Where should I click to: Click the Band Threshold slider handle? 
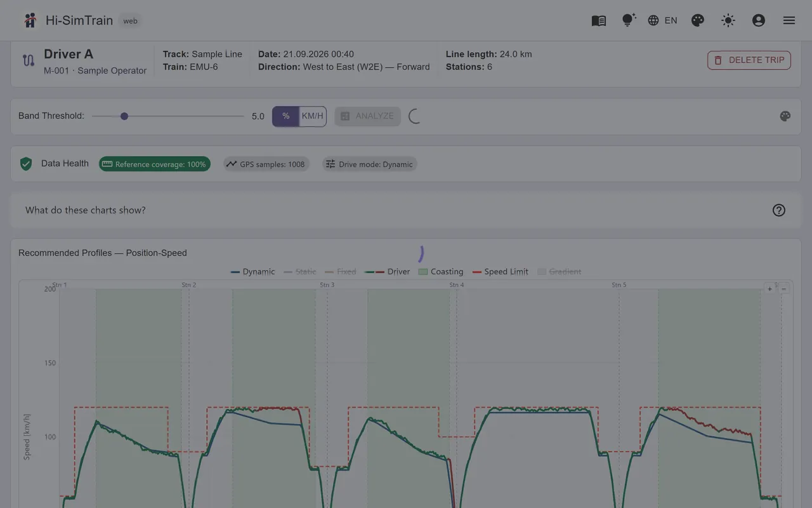[x=124, y=116]
